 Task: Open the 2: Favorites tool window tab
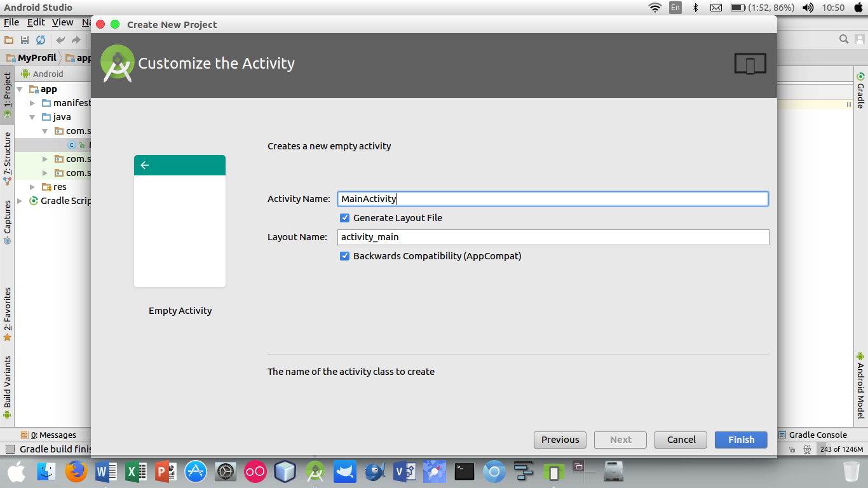pyautogui.click(x=7, y=315)
